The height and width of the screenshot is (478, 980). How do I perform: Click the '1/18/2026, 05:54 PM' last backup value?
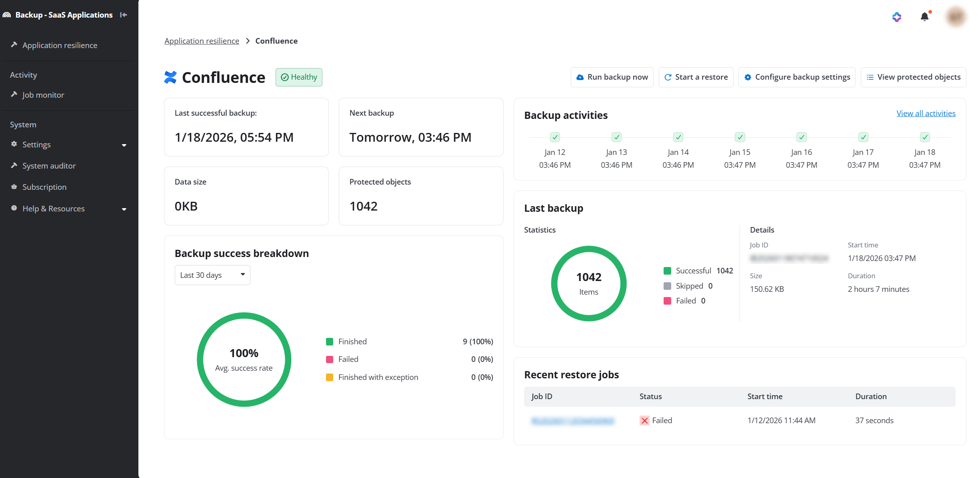point(234,137)
